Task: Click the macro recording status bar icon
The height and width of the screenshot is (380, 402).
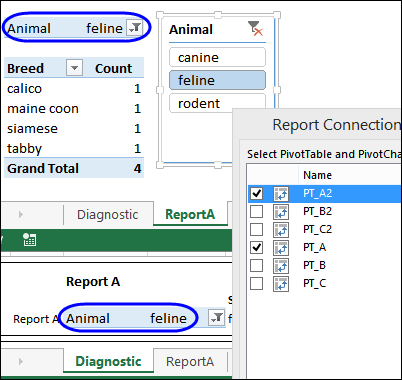Action: [29, 240]
